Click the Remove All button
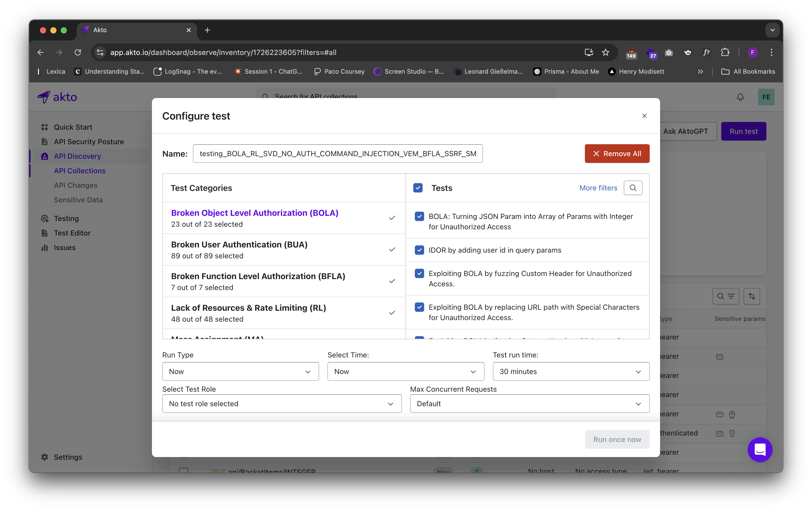812x511 pixels. [617, 154]
